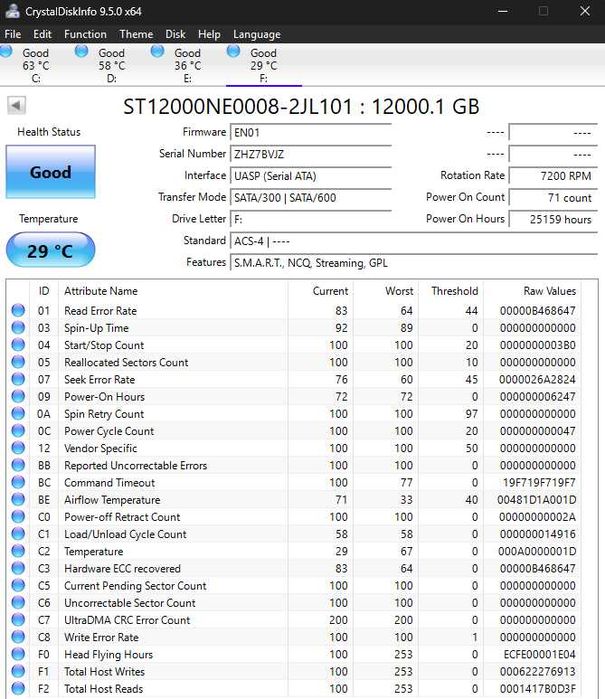
Task: Click status icon for Hardware ECC recovered
Action: coord(18,568)
